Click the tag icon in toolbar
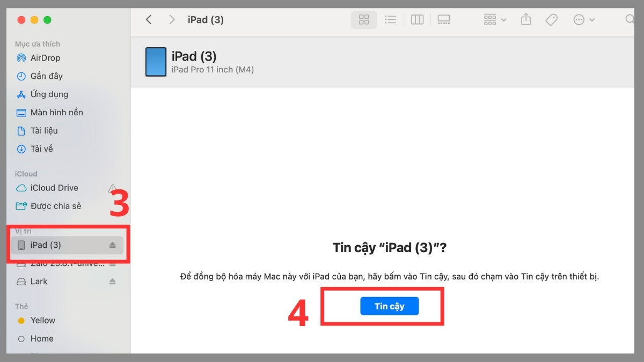644x362 pixels. [x=551, y=20]
